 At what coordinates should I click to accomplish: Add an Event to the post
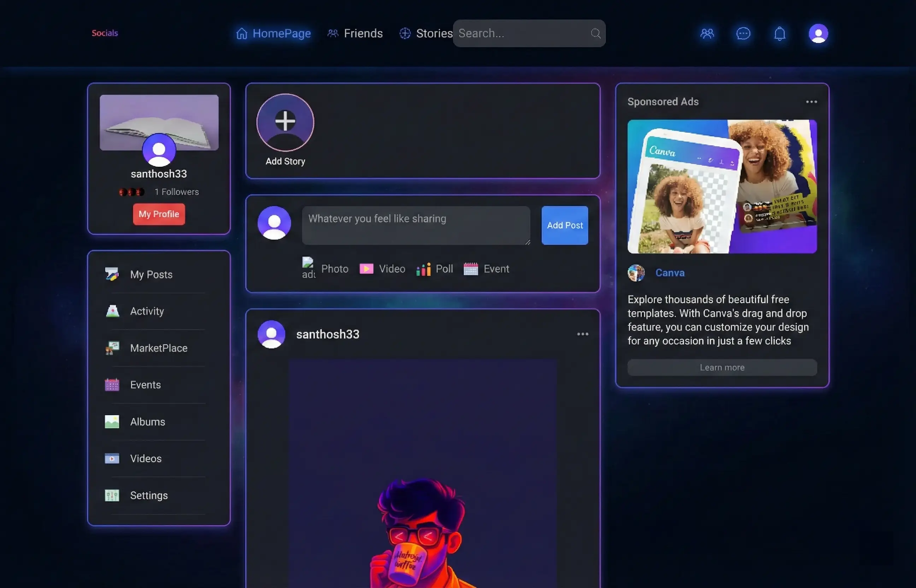click(x=486, y=269)
